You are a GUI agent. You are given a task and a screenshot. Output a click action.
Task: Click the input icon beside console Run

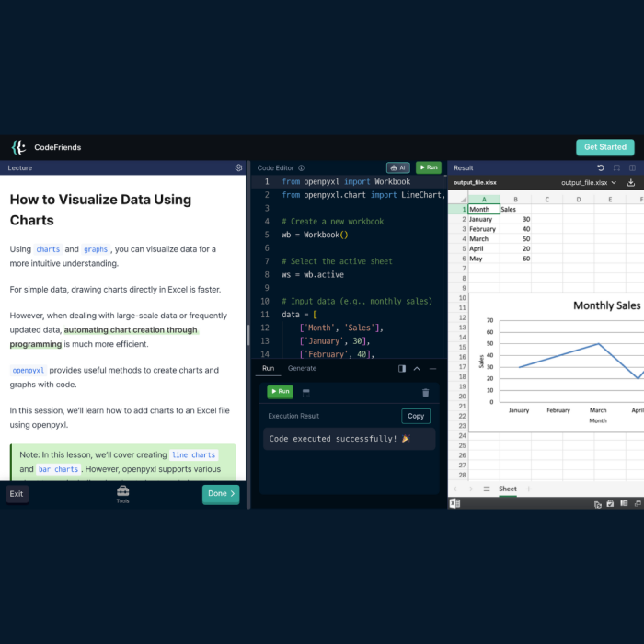pos(306,392)
